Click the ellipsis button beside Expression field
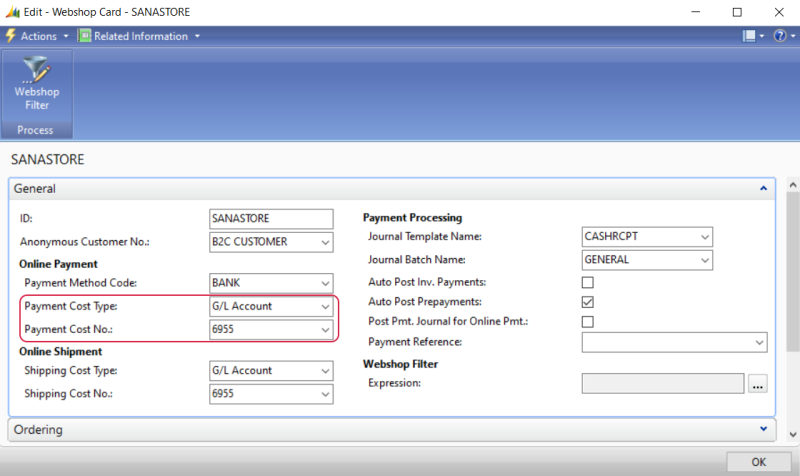Viewport: 800px width, 476px height. 757,384
